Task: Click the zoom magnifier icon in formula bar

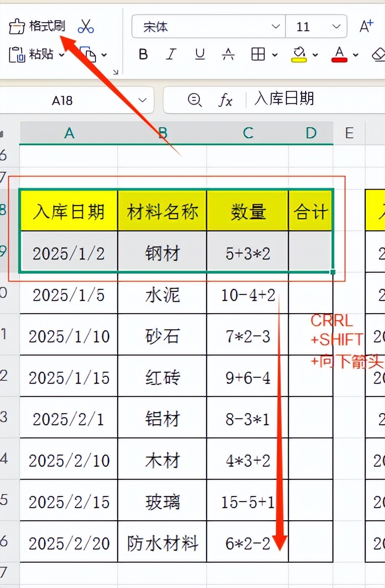Action: point(195,100)
